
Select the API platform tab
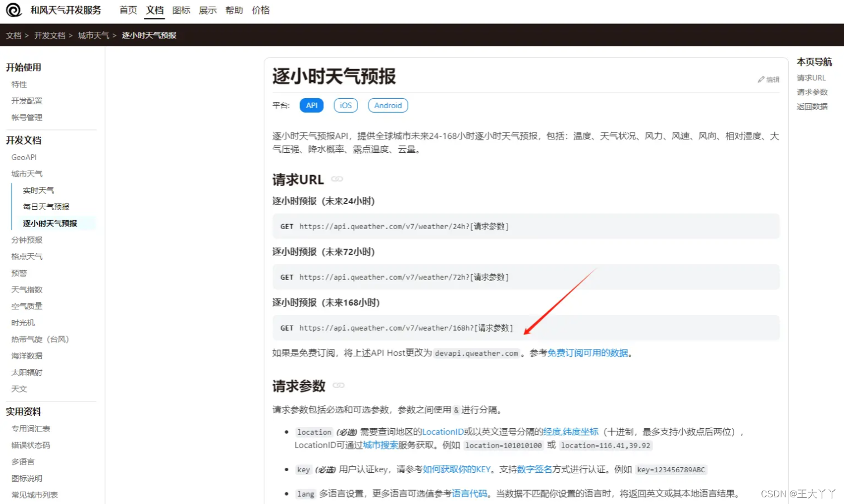pyautogui.click(x=312, y=105)
